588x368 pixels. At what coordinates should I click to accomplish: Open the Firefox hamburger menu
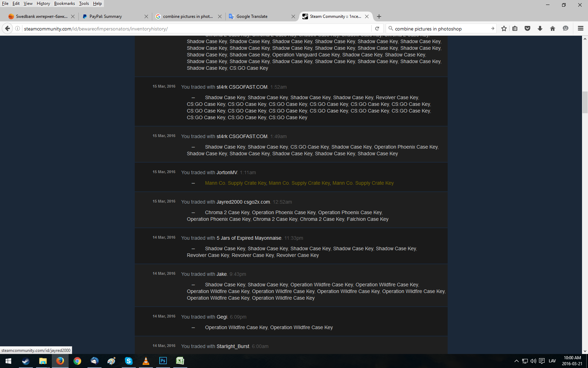point(581,29)
